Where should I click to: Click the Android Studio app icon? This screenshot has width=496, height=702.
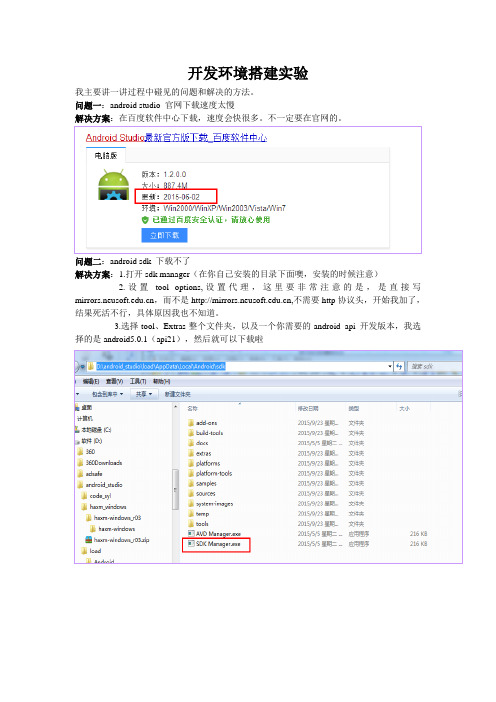[114, 184]
